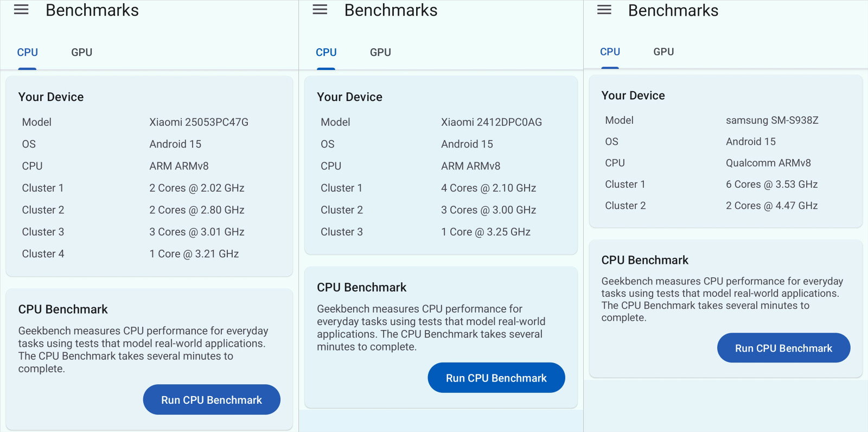Select CPU tab in Samsung SM-S938Z panel

(610, 52)
